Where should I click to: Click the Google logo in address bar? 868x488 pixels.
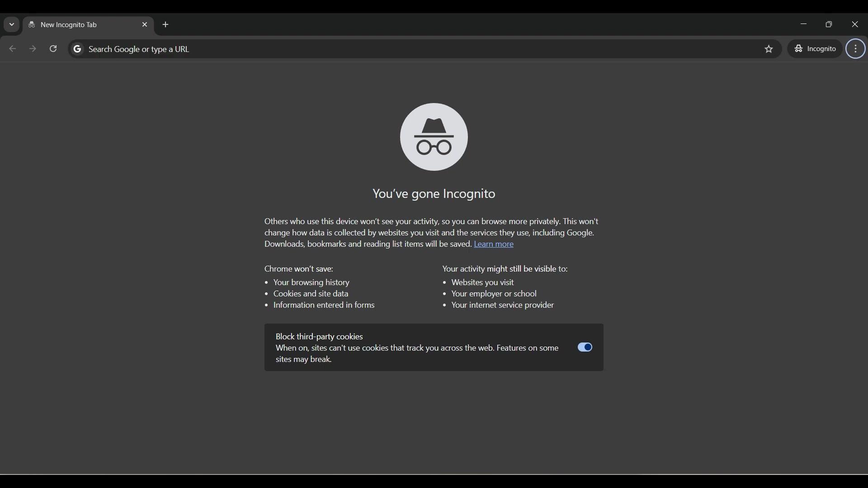click(77, 49)
